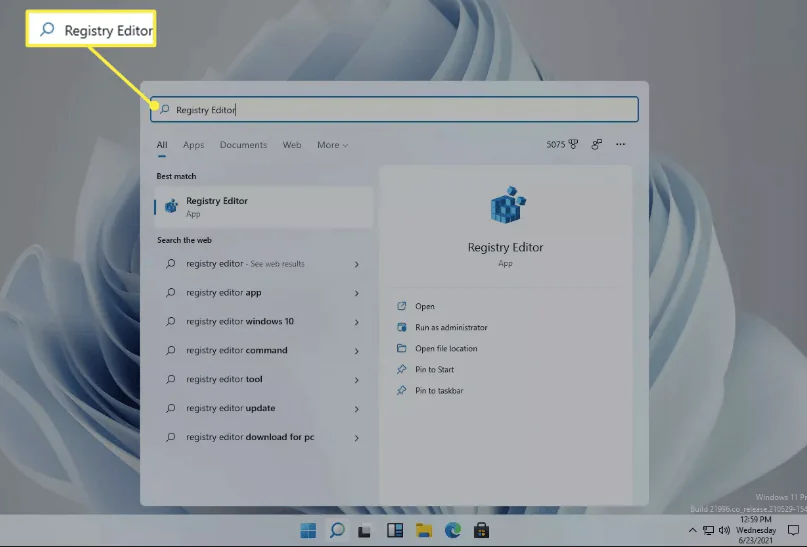
Task: Expand the More filter dropdown
Action: point(332,145)
